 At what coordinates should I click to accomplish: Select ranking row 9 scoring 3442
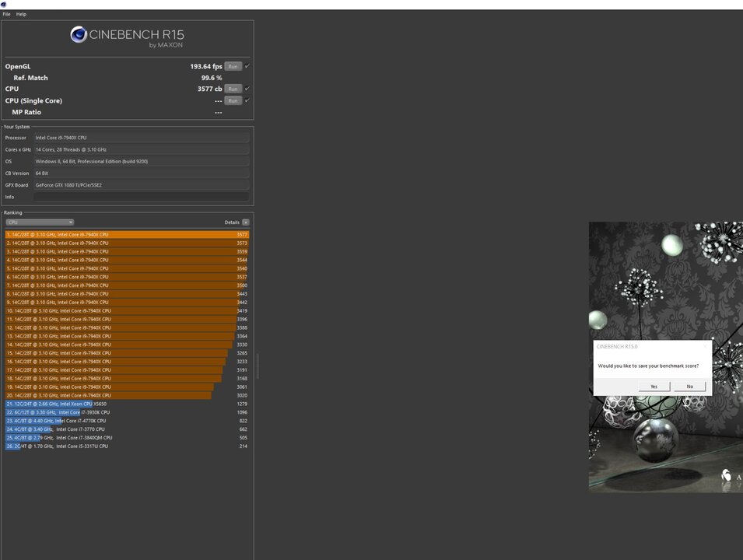127,303
